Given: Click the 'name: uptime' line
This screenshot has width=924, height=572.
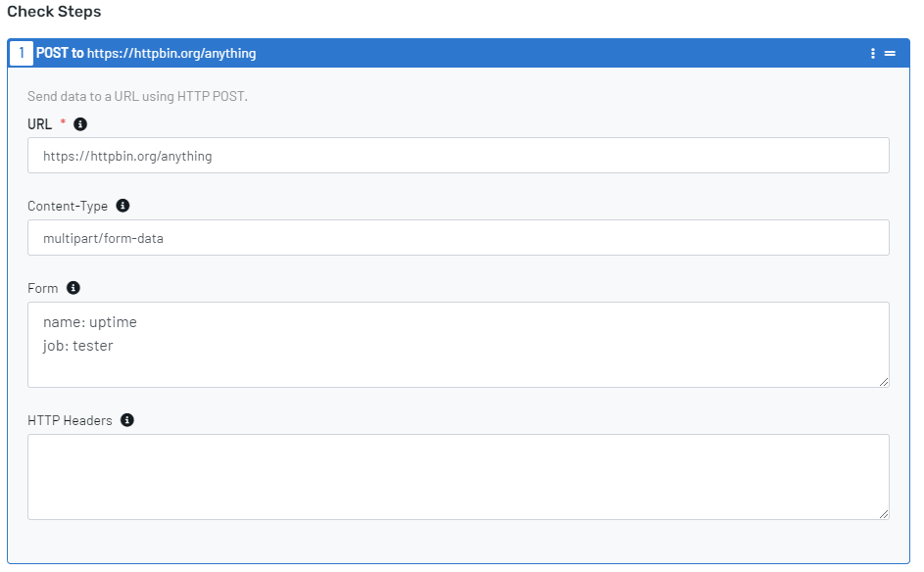Looking at the screenshot, I should [x=89, y=322].
